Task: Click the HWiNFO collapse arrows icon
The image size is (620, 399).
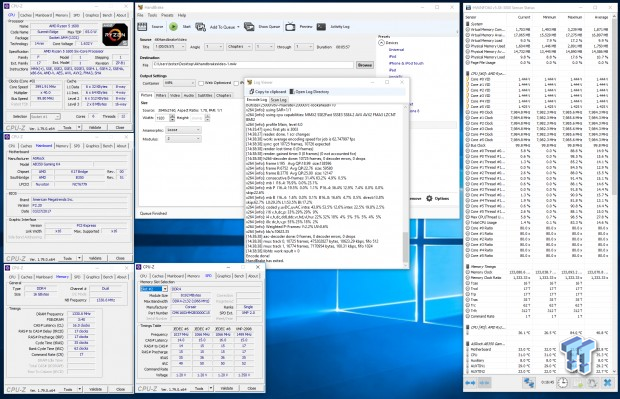Action: tap(484, 383)
